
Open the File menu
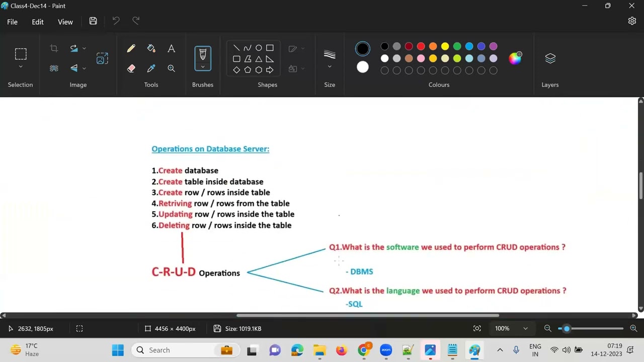(12, 22)
